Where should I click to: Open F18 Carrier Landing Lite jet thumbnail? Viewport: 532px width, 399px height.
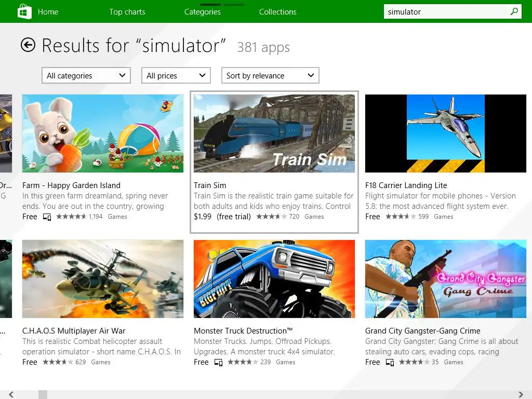(x=445, y=134)
